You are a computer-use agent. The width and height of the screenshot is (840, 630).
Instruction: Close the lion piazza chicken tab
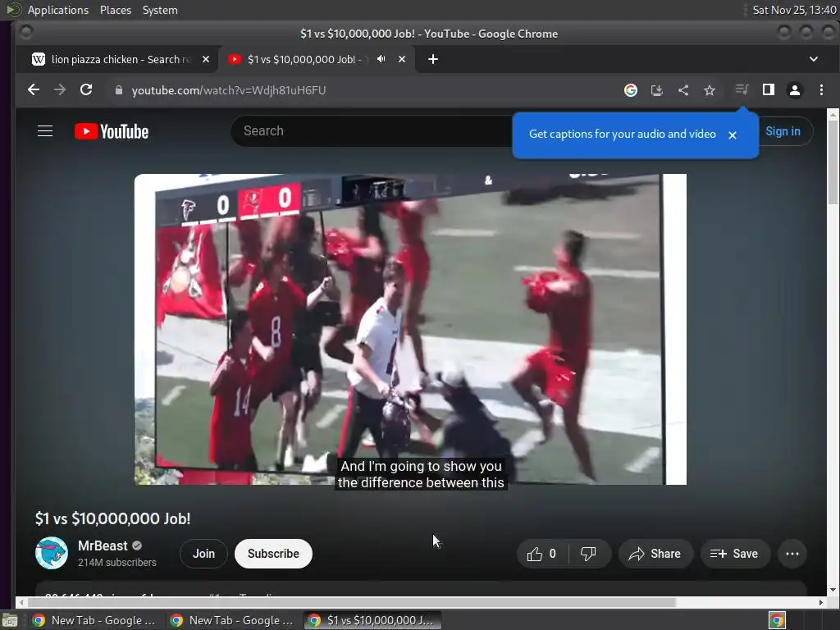pyautogui.click(x=206, y=59)
